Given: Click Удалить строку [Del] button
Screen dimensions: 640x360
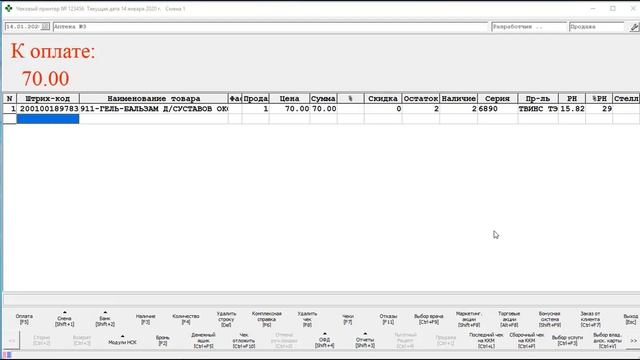Looking at the screenshot, I should point(226,319).
